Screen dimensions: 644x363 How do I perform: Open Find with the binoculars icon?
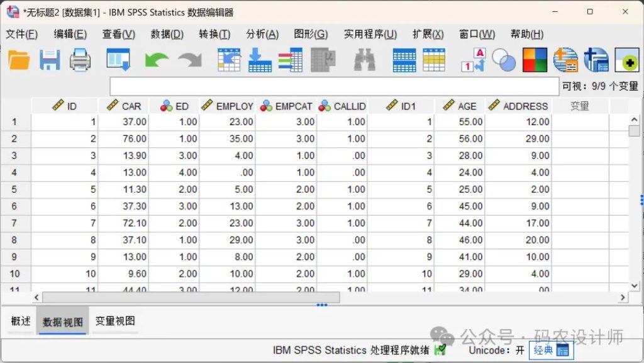pyautogui.click(x=364, y=60)
